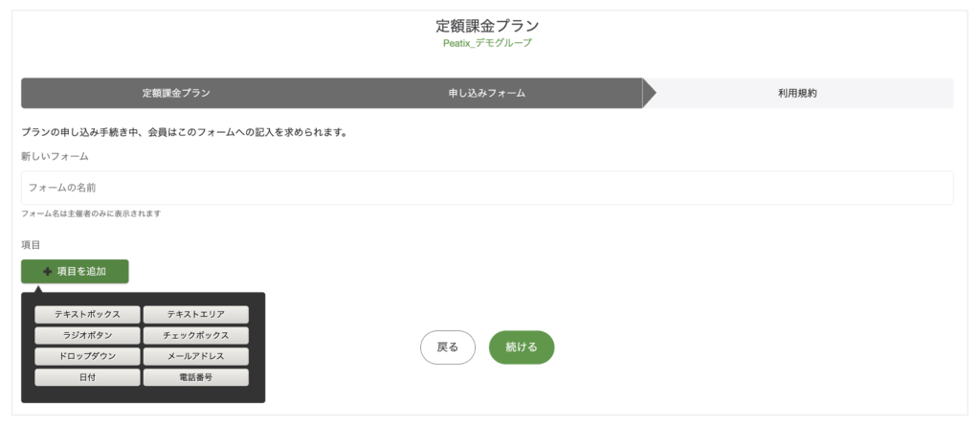Click the 定額課金プラン page title
The height and width of the screenshot is (426, 980).
487,26
